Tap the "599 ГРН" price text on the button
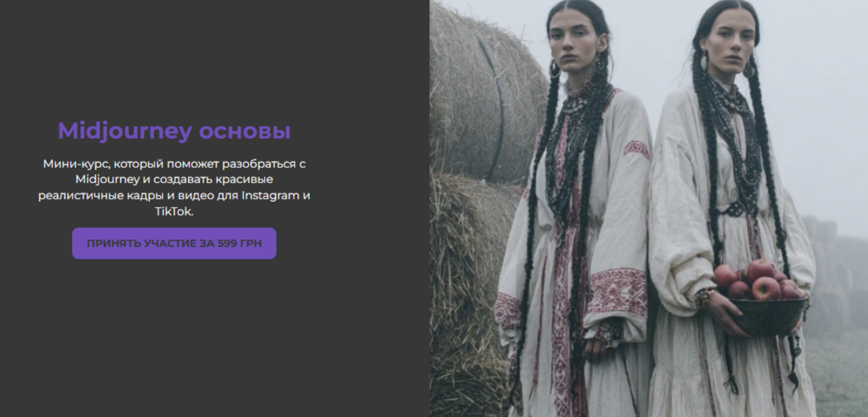This screenshot has height=417, width=868. click(x=240, y=243)
